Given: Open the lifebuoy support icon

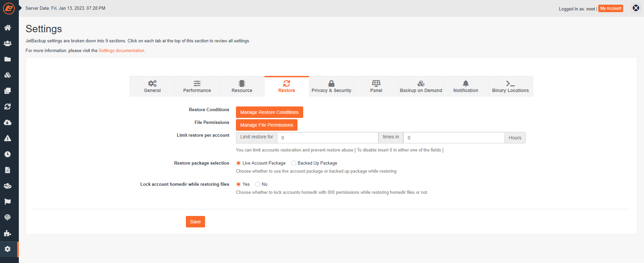Looking at the screenshot, I should 636,8.
